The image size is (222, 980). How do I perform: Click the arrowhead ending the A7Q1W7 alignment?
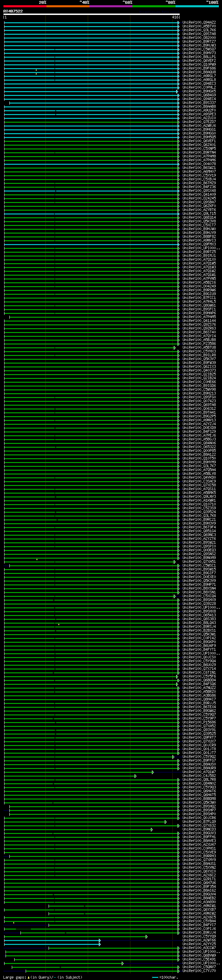pyautogui.click(x=153, y=772)
